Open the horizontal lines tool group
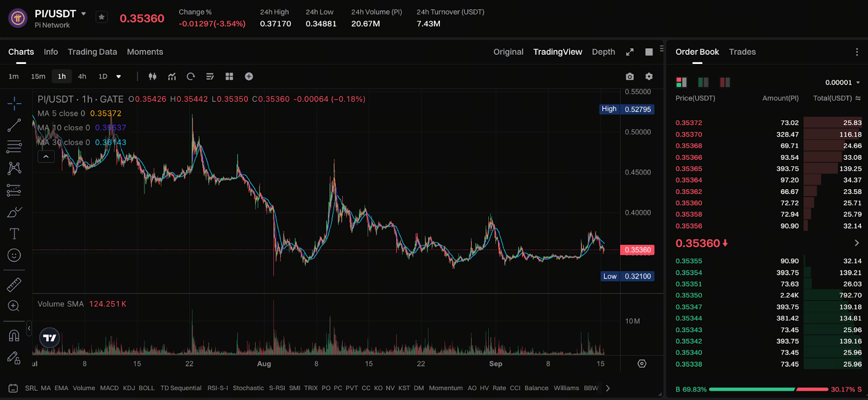 coord(14,146)
